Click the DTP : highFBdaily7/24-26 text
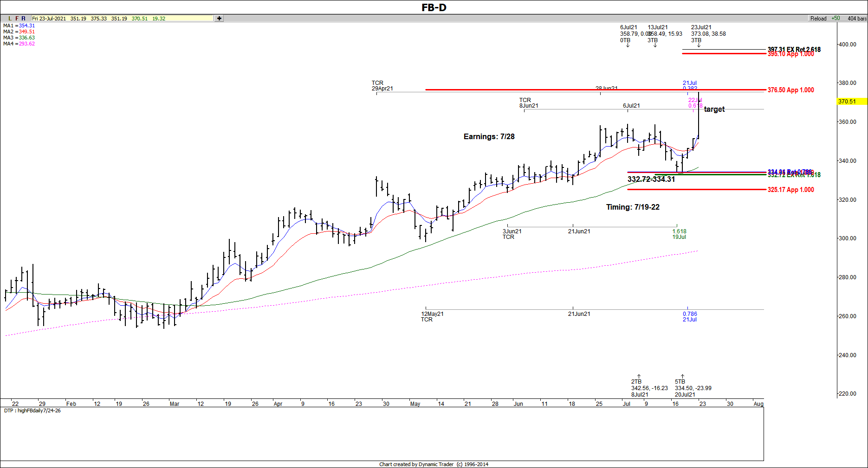 click(x=32, y=410)
